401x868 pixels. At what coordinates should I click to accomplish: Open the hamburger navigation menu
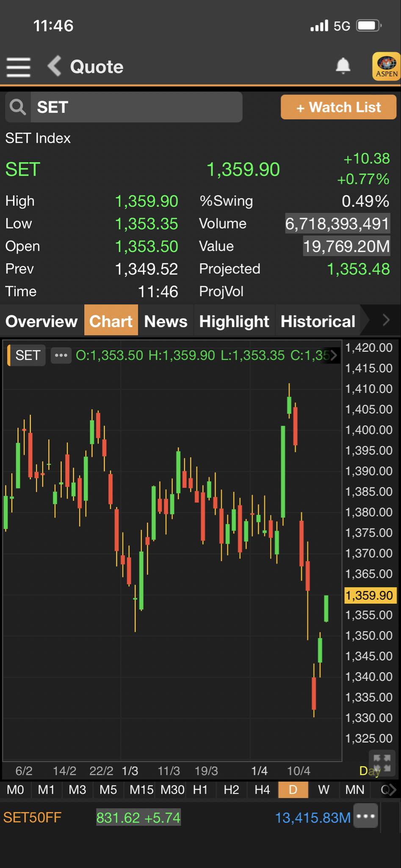[x=19, y=67]
